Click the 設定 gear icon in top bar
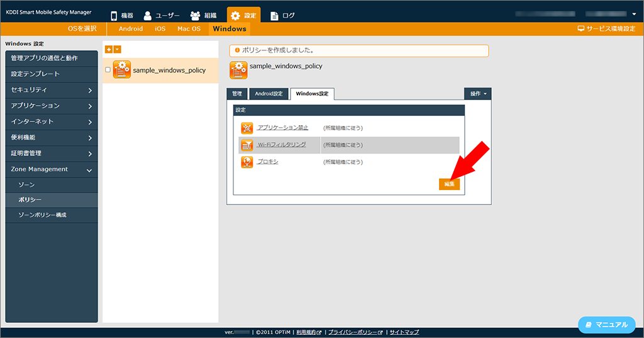This screenshot has width=644, height=338. click(235, 16)
